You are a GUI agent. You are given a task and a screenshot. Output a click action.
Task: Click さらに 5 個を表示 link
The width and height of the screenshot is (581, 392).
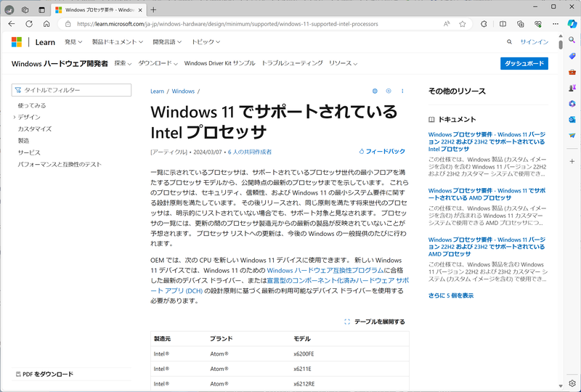451,295
